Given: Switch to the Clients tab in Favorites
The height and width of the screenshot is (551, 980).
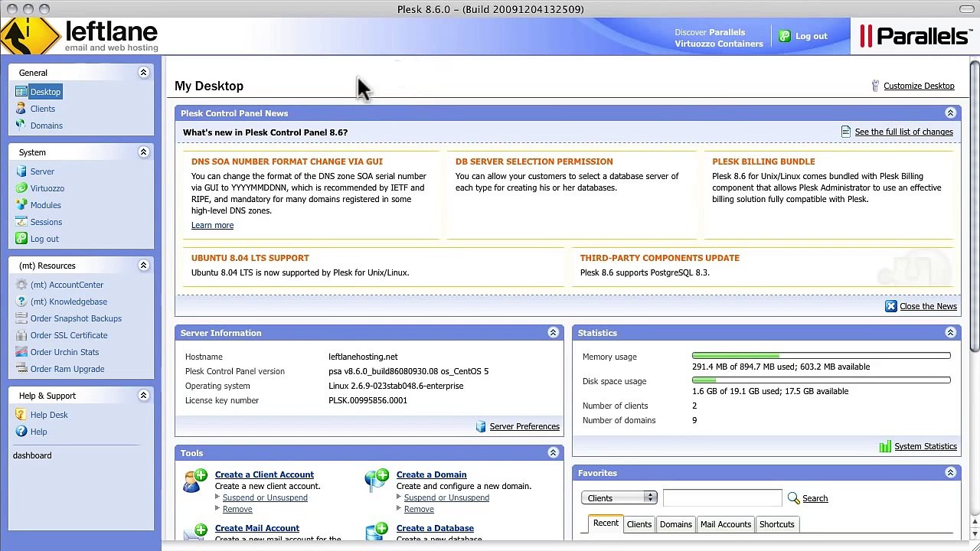Looking at the screenshot, I should coord(639,524).
